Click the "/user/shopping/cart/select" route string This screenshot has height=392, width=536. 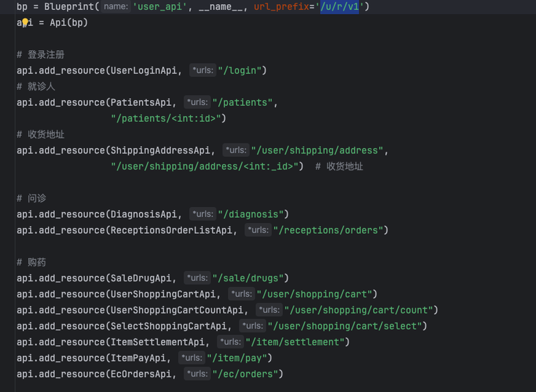pyautogui.click(x=345, y=326)
